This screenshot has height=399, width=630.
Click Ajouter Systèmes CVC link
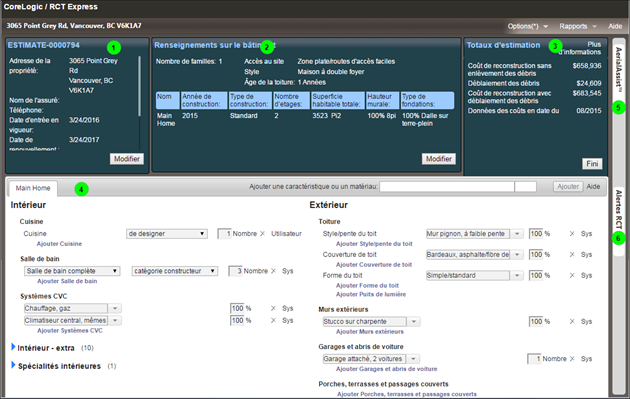click(70, 331)
